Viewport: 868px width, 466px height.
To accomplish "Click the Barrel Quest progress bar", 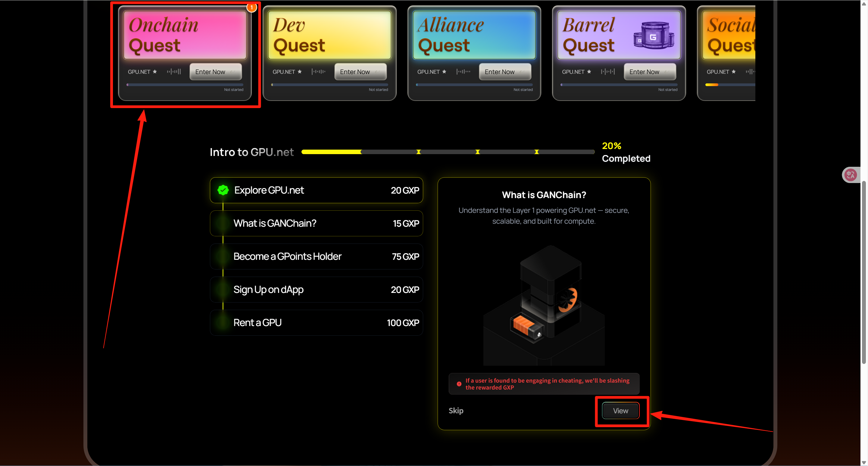I will [x=619, y=85].
